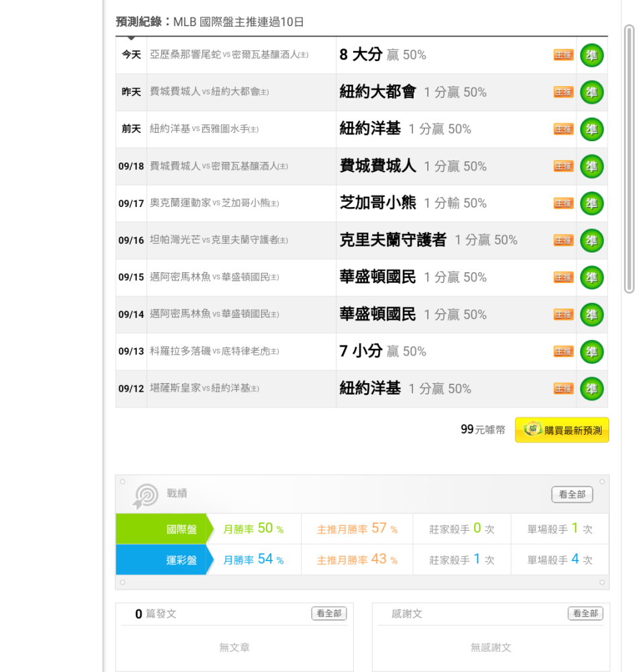The image size is (640, 672).
Task: Click the prediction 克里夫蘭守護者 1 分贏 50%
Action: [429, 240]
